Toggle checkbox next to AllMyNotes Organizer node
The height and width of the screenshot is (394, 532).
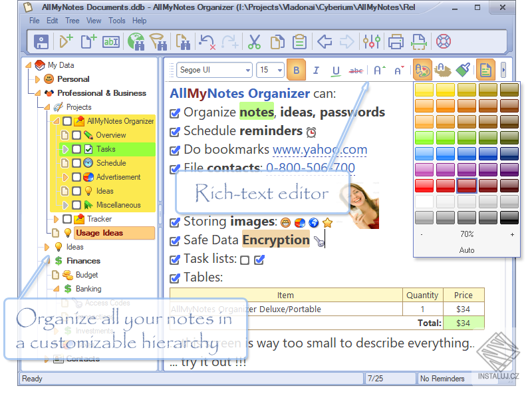point(67,121)
